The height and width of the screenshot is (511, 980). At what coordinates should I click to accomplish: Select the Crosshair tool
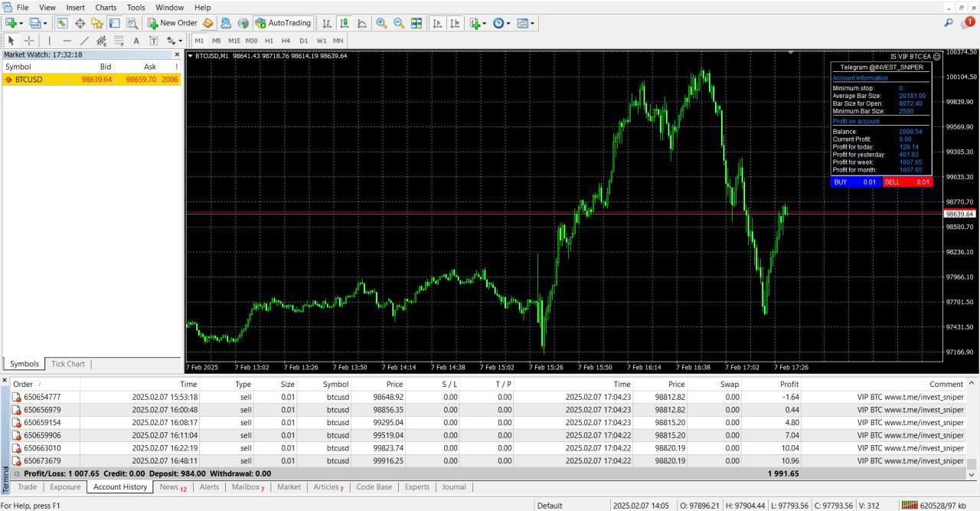(29, 41)
